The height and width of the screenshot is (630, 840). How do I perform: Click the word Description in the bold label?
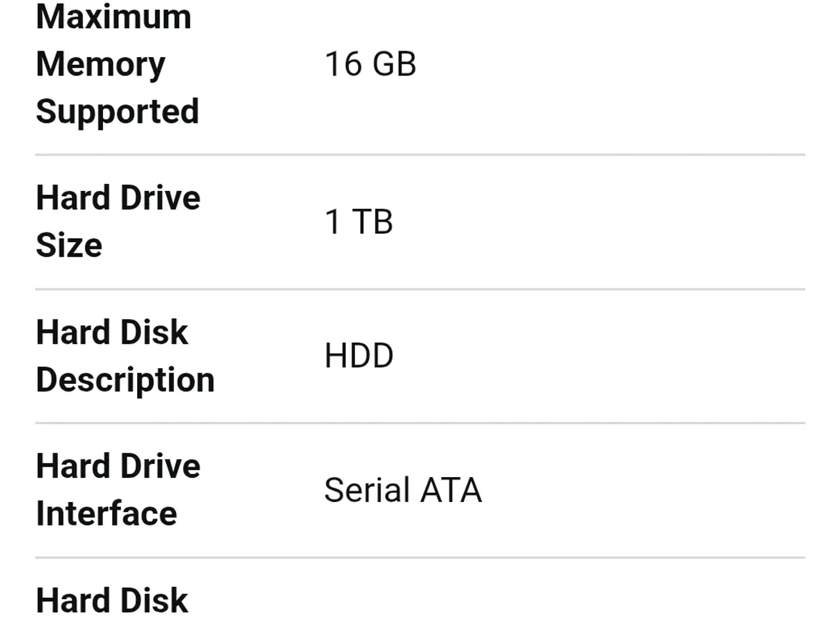point(125,381)
